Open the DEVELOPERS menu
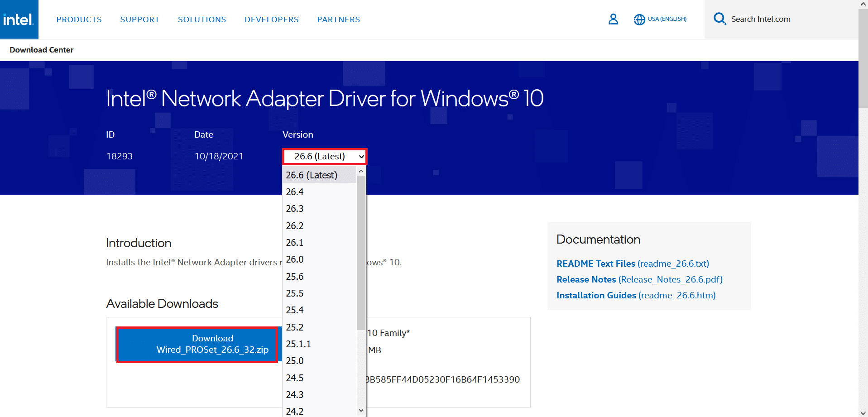 (x=271, y=19)
